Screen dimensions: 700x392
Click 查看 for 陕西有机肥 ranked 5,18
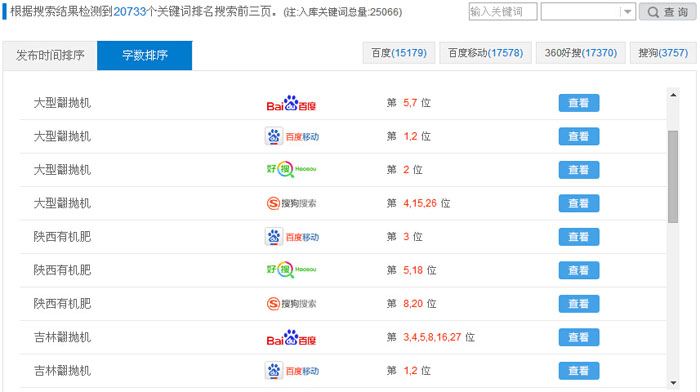579,271
